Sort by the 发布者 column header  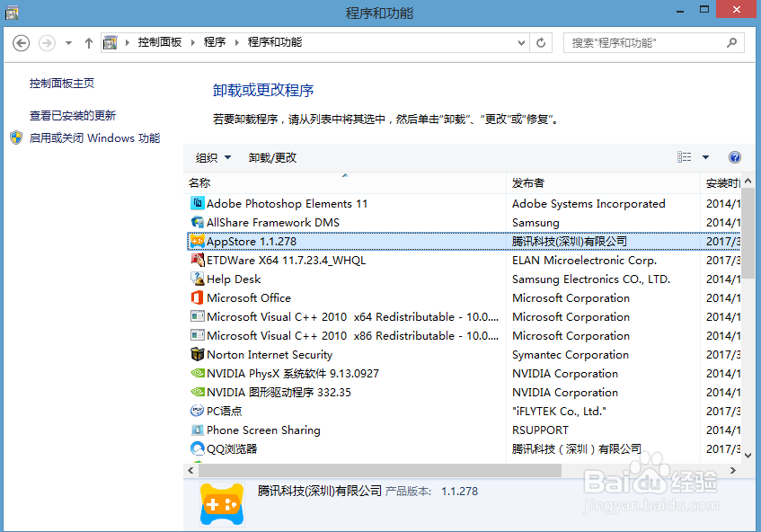[603, 183]
